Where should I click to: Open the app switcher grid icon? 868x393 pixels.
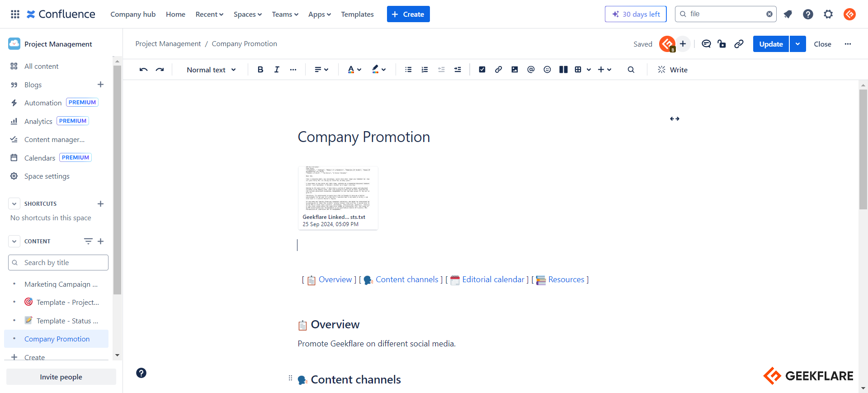coord(15,14)
